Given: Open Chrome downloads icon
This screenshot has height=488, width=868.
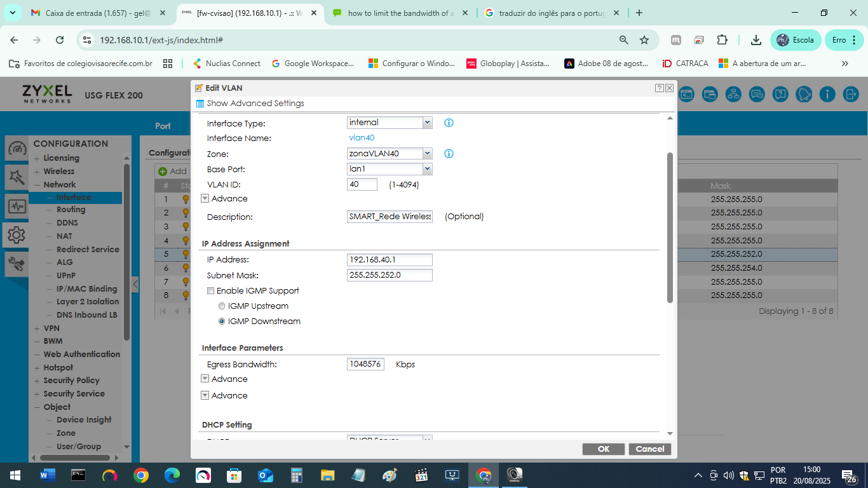Looking at the screenshot, I should pyautogui.click(x=756, y=40).
